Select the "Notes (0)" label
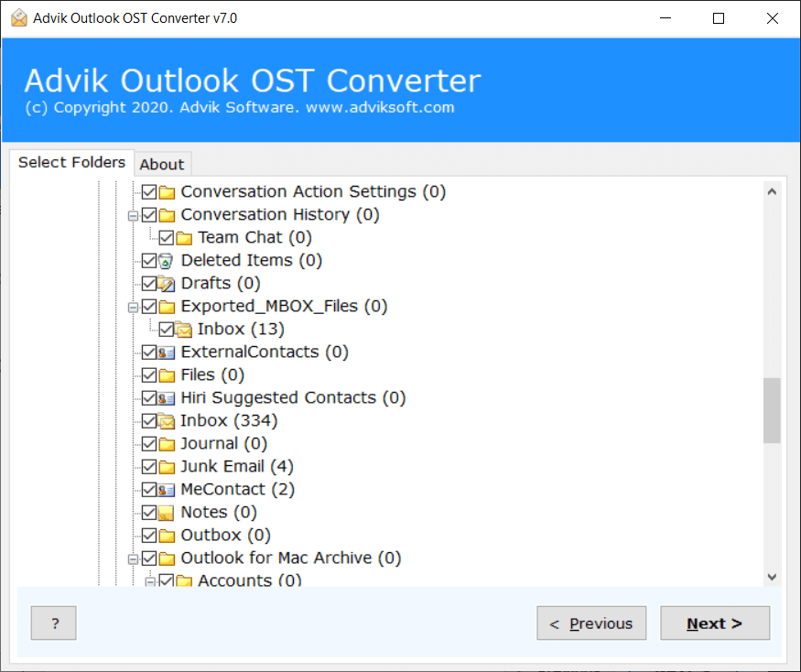This screenshot has height=672, width=801. pos(219,512)
